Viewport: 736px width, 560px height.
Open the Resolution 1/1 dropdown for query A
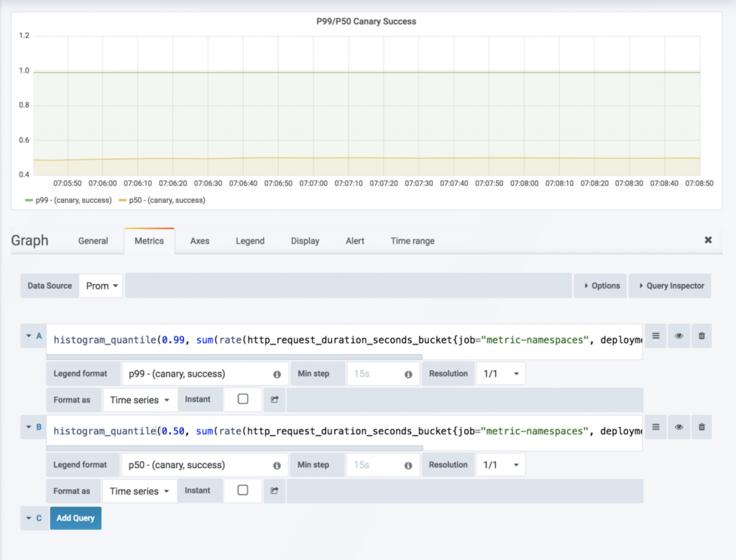pyautogui.click(x=500, y=374)
